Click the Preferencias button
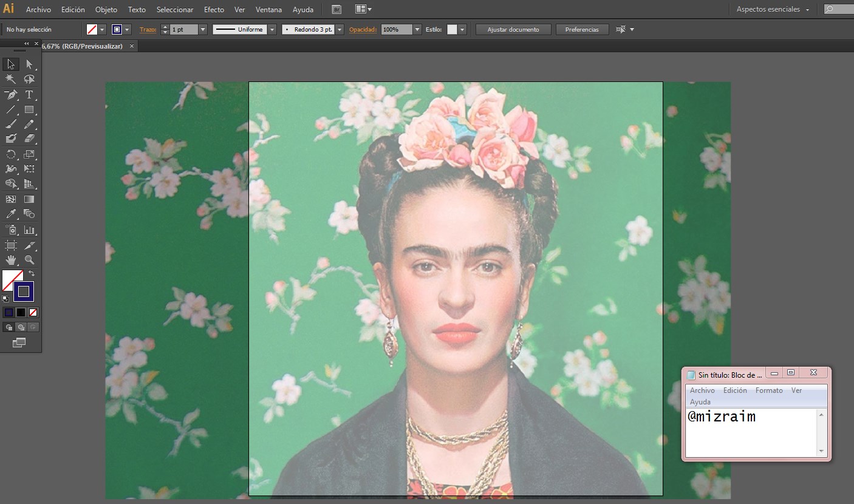Image resolution: width=854 pixels, height=504 pixels. tap(582, 29)
